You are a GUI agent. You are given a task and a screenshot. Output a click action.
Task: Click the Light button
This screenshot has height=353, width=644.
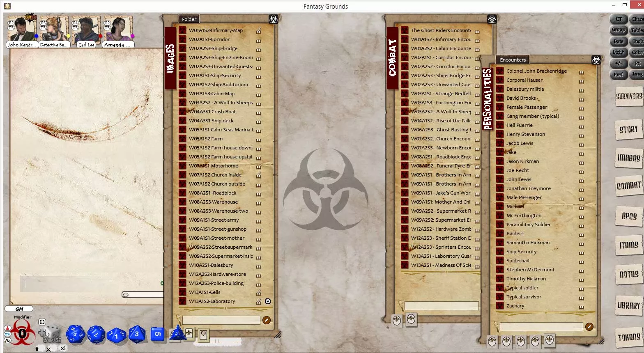click(619, 52)
